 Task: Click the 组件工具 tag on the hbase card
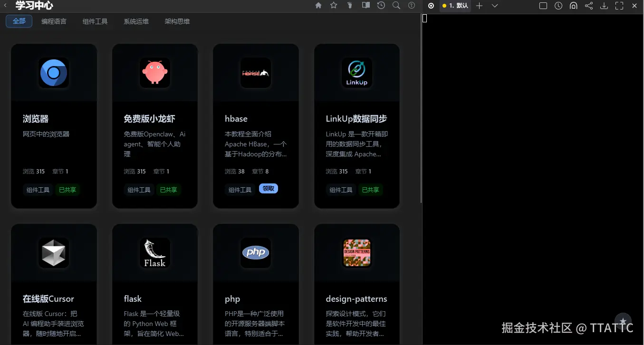coord(240,190)
